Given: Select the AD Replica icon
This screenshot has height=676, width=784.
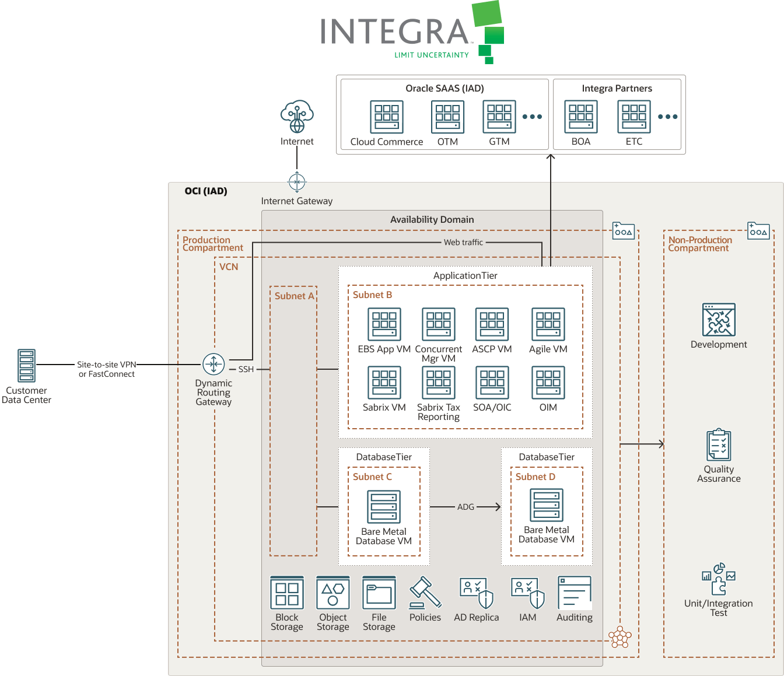Looking at the screenshot, I should tap(477, 593).
